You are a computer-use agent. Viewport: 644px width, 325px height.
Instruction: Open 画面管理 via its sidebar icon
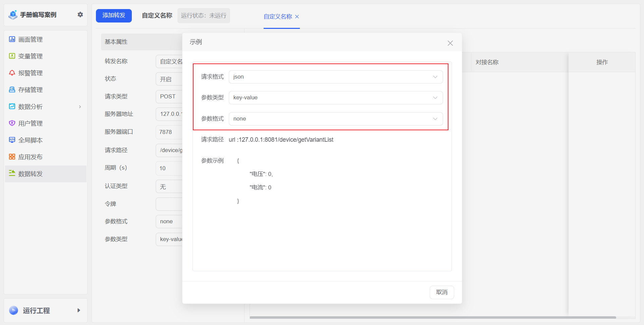[x=12, y=39]
